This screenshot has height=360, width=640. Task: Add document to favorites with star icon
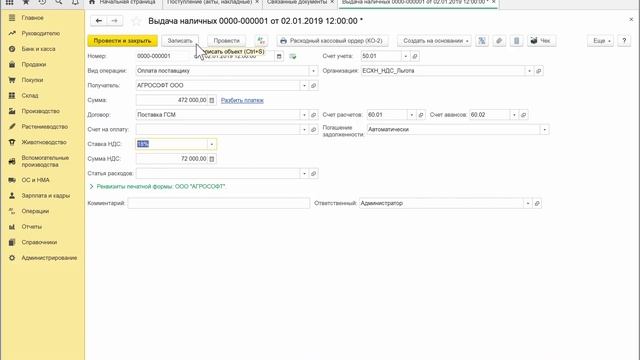pos(136,21)
